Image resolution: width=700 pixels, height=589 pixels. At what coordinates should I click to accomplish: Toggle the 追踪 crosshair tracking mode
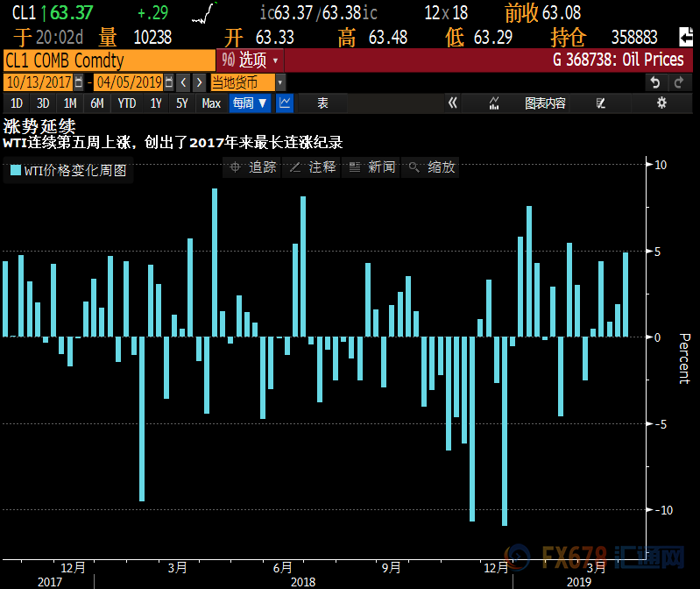tap(252, 167)
